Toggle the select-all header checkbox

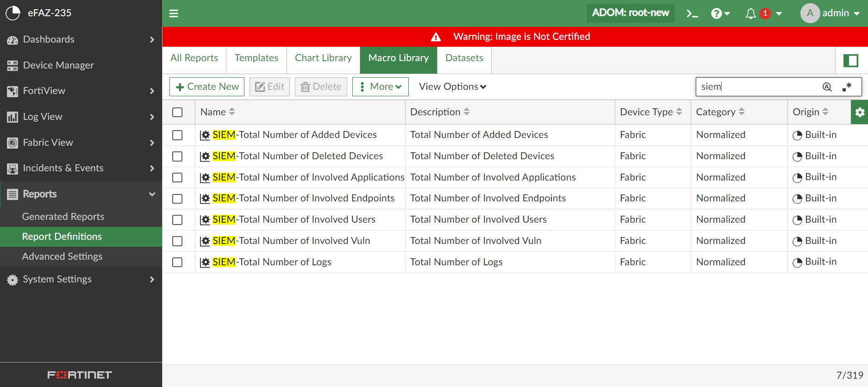pos(177,112)
